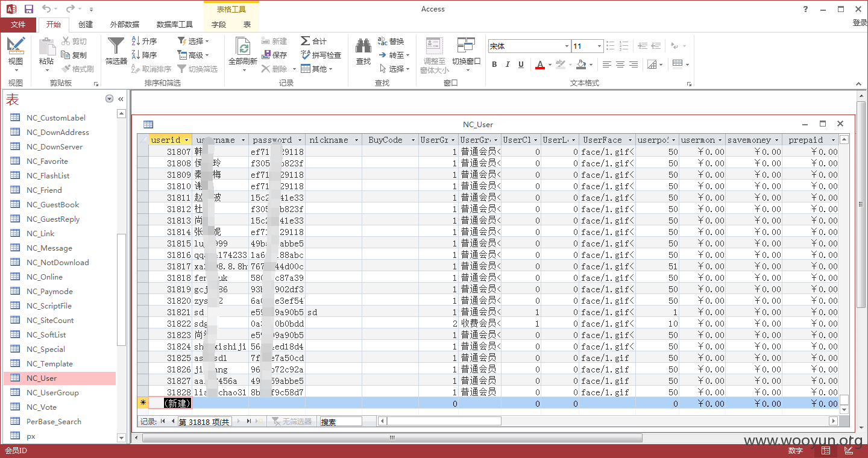
Task: Click 无筛选器 no filter button
Action: (292, 421)
